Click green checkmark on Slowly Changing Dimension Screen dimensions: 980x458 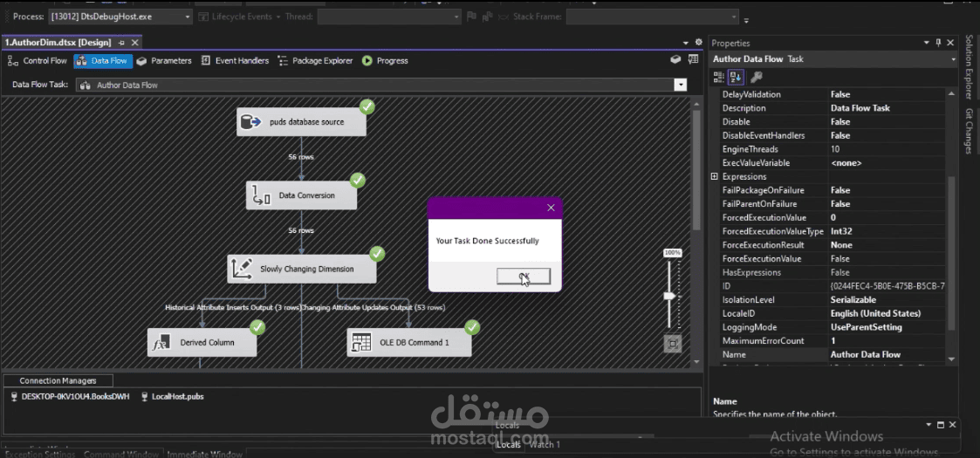click(x=377, y=254)
